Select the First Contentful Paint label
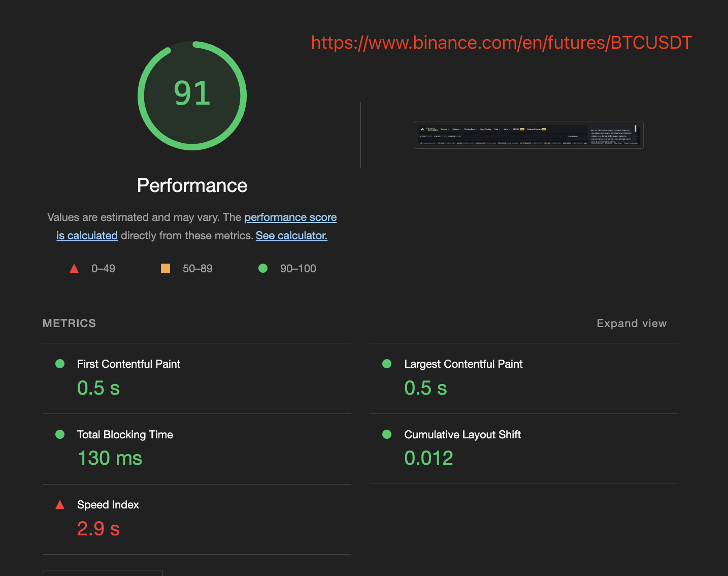 coord(128,364)
